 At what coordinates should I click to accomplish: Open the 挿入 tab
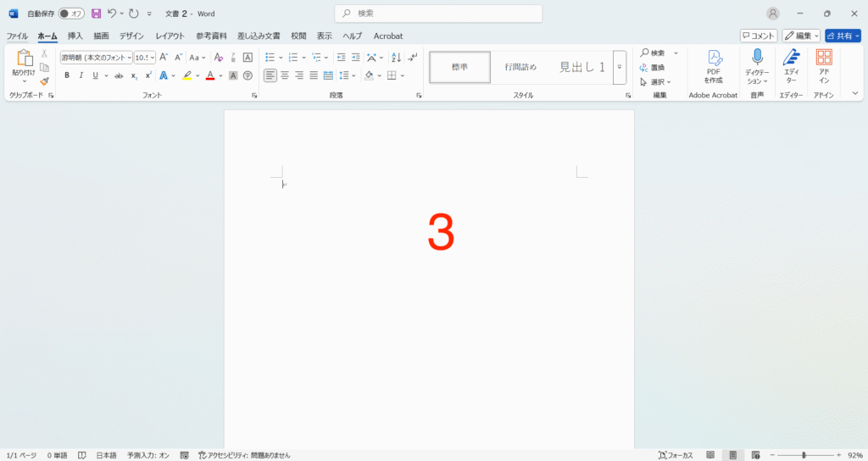(x=75, y=36)
